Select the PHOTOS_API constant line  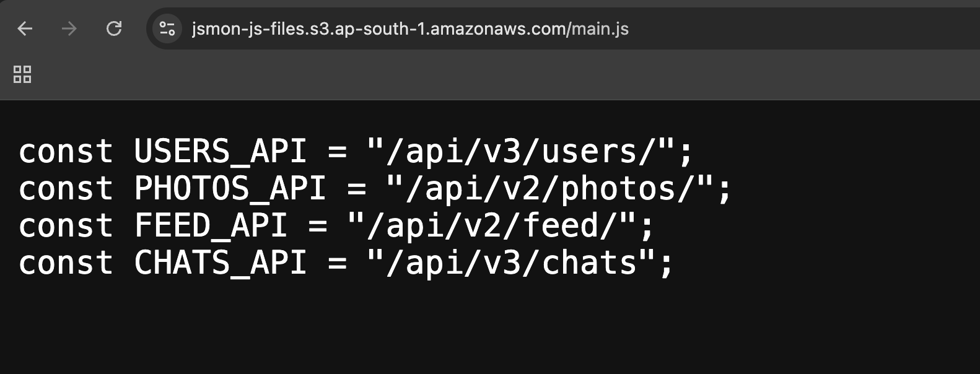375,188
